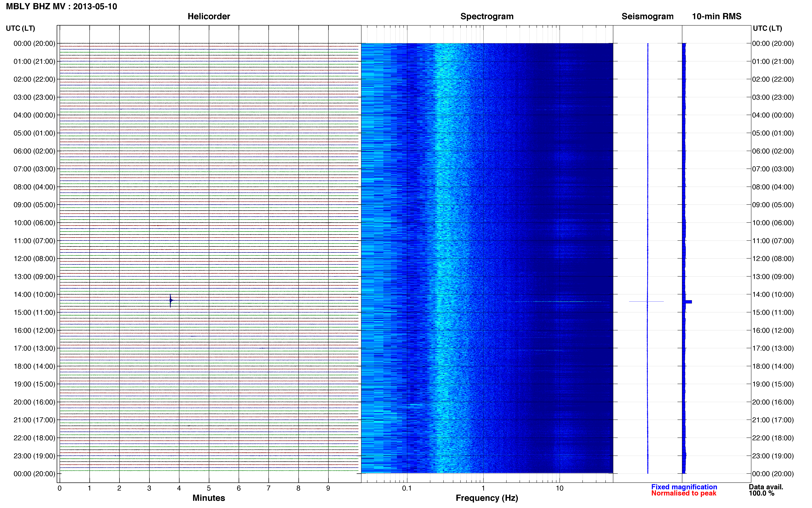Click the 'Seismogram' panel heading
The width and height of the screenshot is (812, 508).
(647, 16)
